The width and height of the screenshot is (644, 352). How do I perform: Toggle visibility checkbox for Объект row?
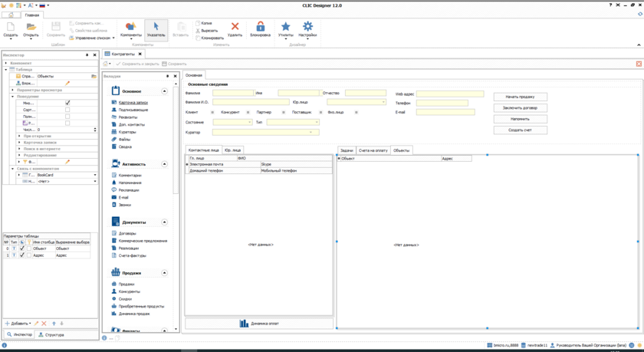[x=22, y=248]
